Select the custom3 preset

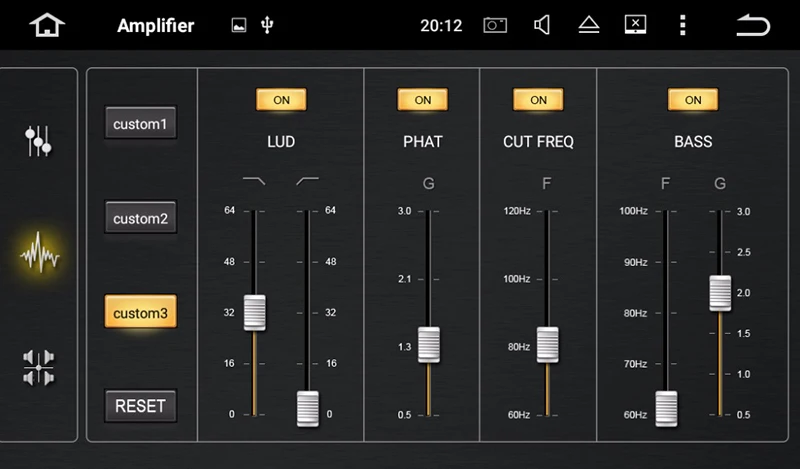point(140,312)
